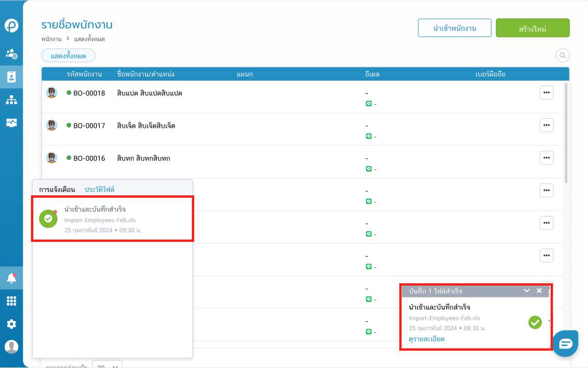Select the การแจ้งเตือน tab
588x368 pixels.
(x=57, y=189)
